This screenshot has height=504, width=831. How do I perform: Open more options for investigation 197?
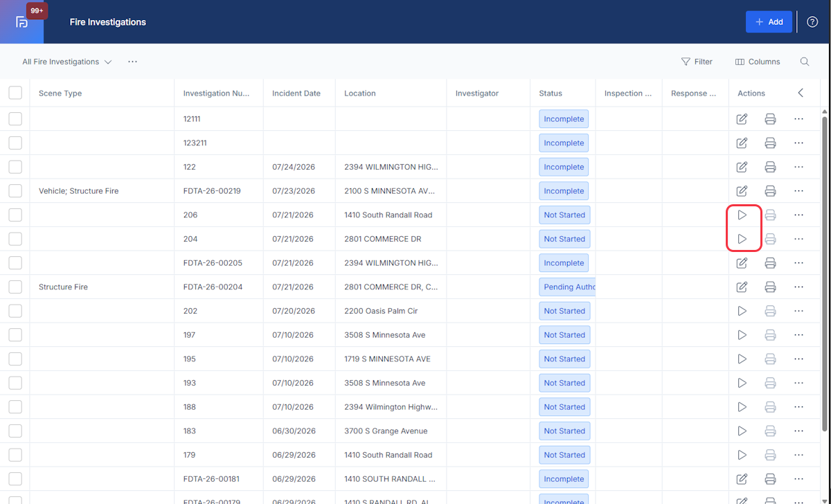[x=798, y=335]
